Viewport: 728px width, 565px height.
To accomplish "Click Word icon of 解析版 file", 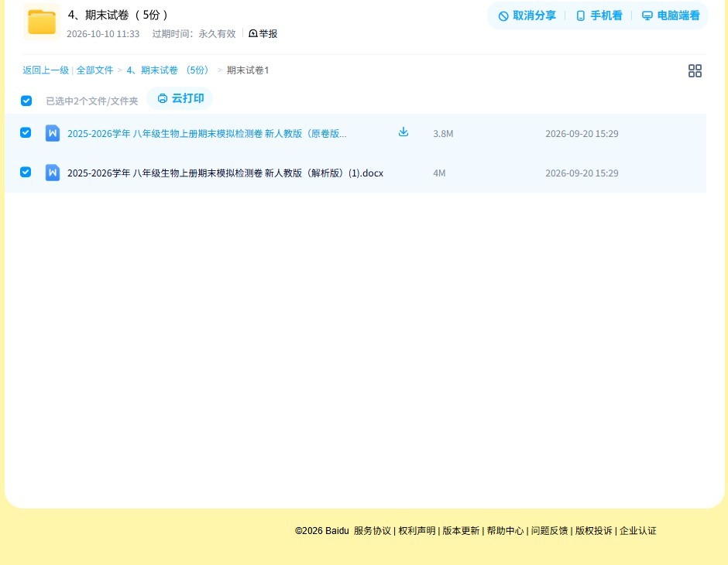I will [53, 173].
